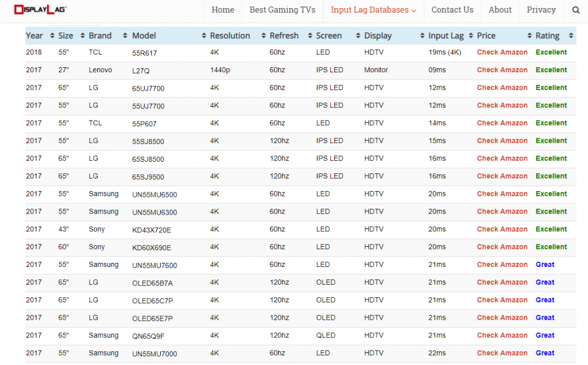Open the Privacy page

541,10
